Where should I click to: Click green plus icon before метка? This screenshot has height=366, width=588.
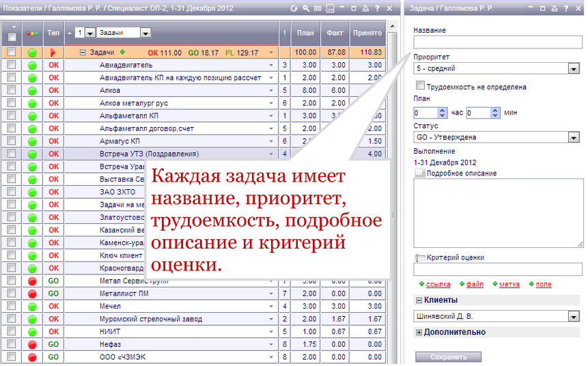click(495, 284)
